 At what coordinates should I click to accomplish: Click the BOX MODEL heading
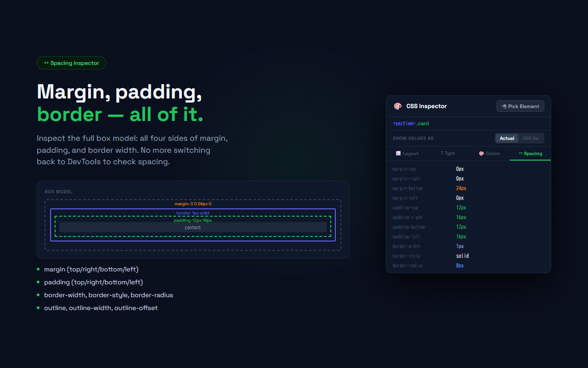58,192
